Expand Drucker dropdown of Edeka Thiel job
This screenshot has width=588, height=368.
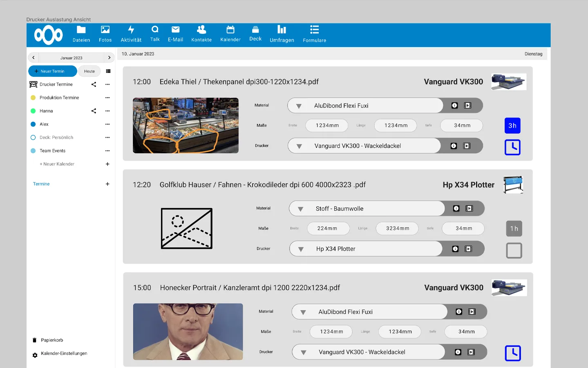(x=299, y=146)
